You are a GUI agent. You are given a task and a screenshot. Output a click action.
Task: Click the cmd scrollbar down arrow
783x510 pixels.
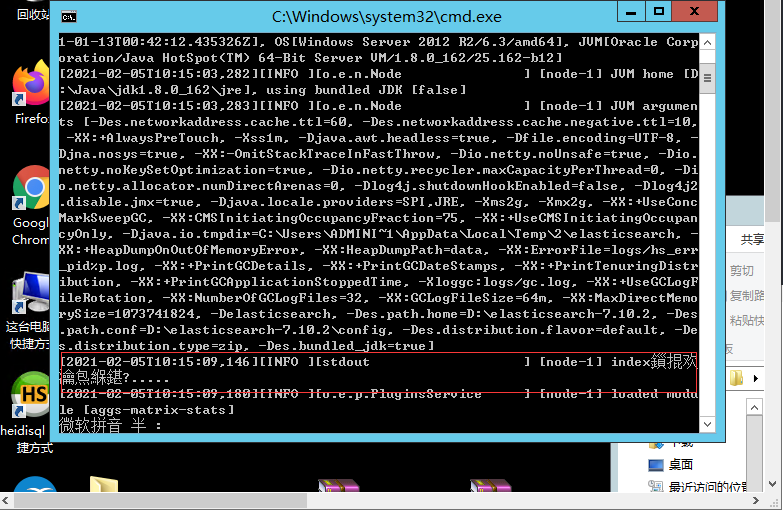pyautogui.click(x=707, y=424)
